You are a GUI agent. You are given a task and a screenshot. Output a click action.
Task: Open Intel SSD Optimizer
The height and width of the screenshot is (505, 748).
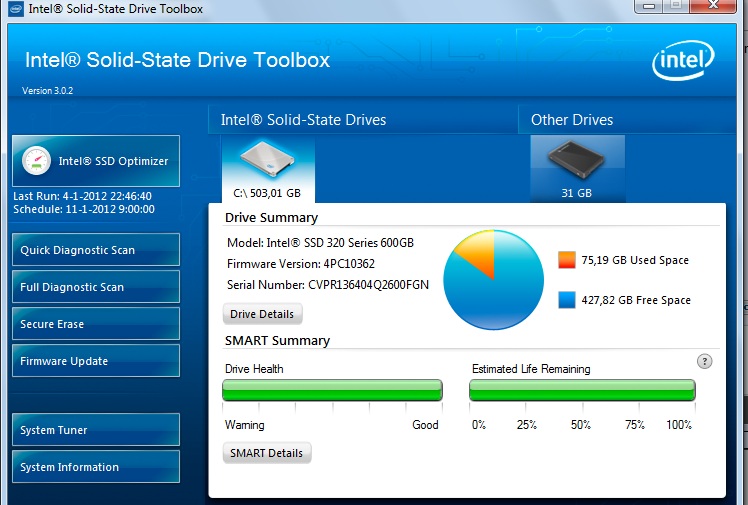(x=96, y=161)
